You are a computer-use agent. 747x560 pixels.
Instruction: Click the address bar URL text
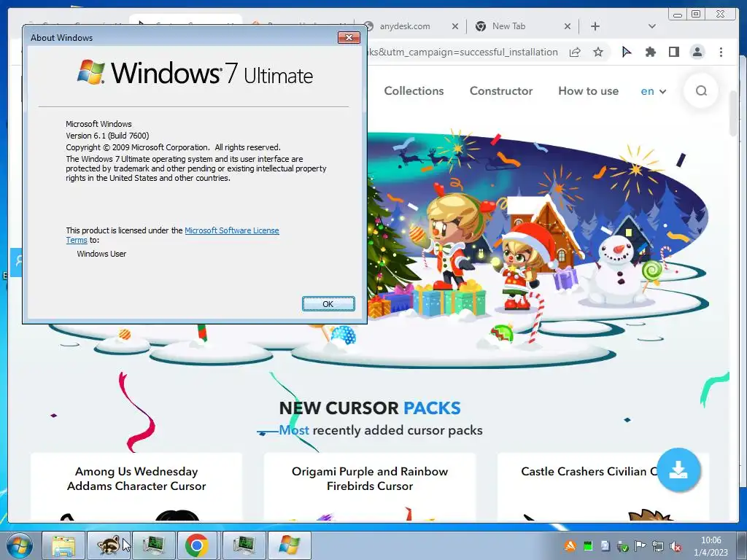click(463, 52)
